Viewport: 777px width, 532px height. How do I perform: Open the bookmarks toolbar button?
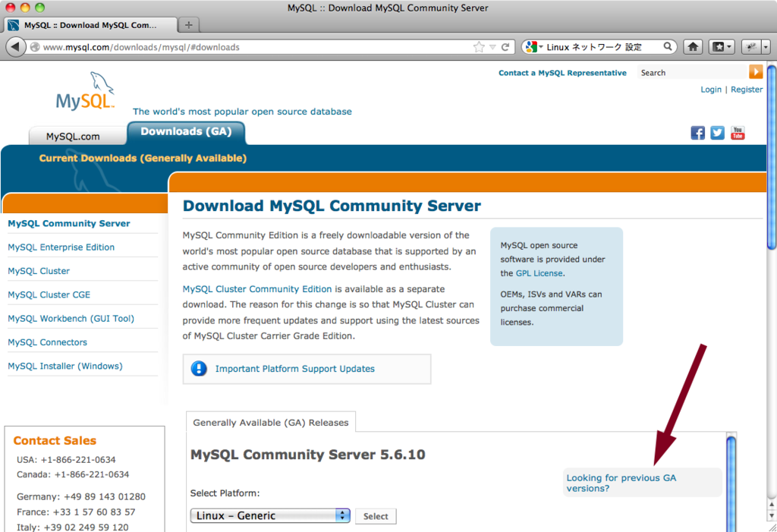[x=721, y=47]
